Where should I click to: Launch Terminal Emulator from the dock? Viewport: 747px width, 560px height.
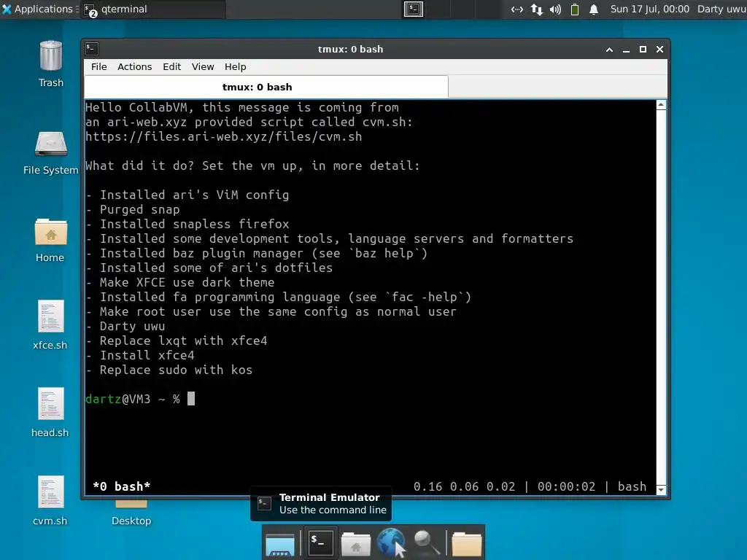320,542
